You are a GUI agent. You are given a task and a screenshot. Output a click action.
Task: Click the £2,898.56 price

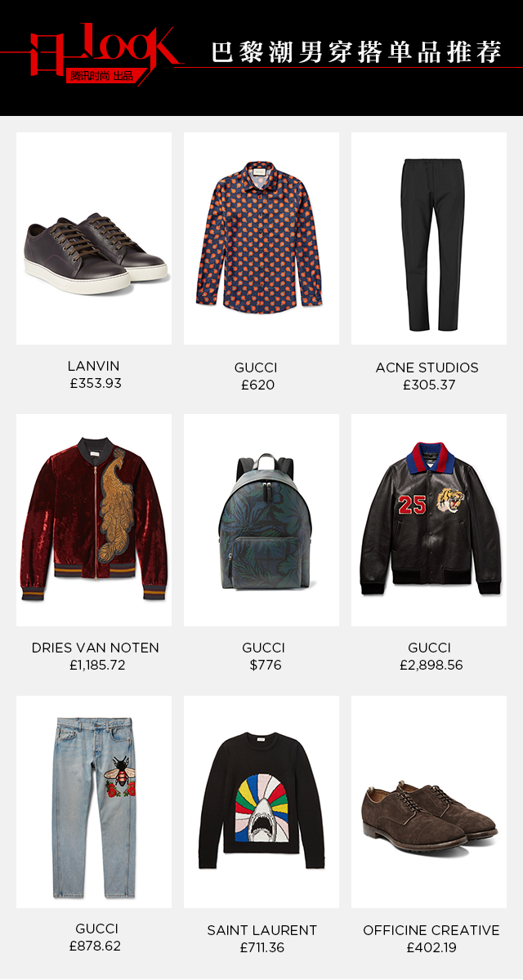431,666
